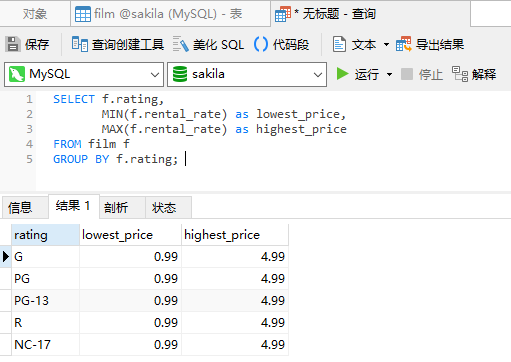
Task: Click GROUP BY keyword in line 5
Action: click(81, 159)
